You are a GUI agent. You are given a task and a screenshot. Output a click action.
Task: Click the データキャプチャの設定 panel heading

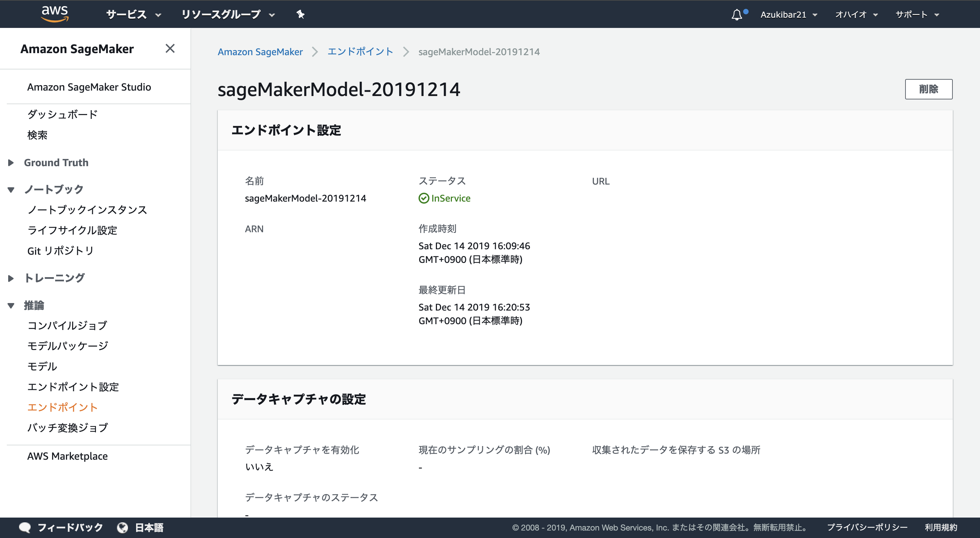click(x=299, y=399)
